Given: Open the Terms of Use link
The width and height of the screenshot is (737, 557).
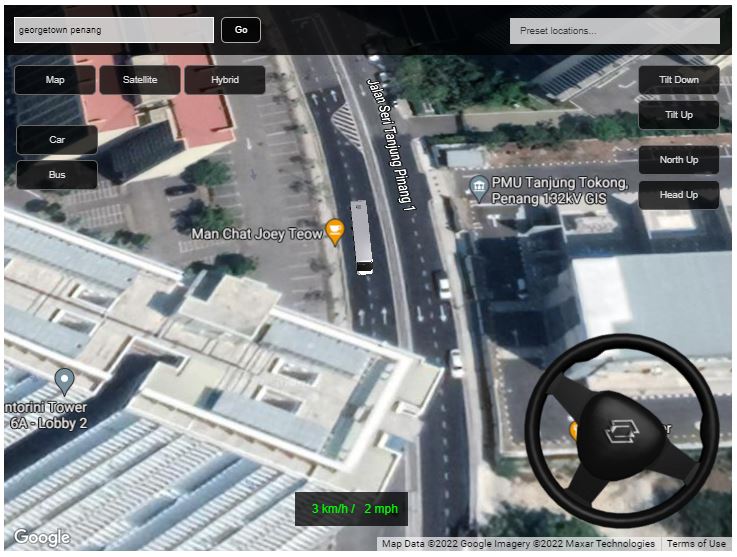Looking at the screenshot, I should (696, 544).
